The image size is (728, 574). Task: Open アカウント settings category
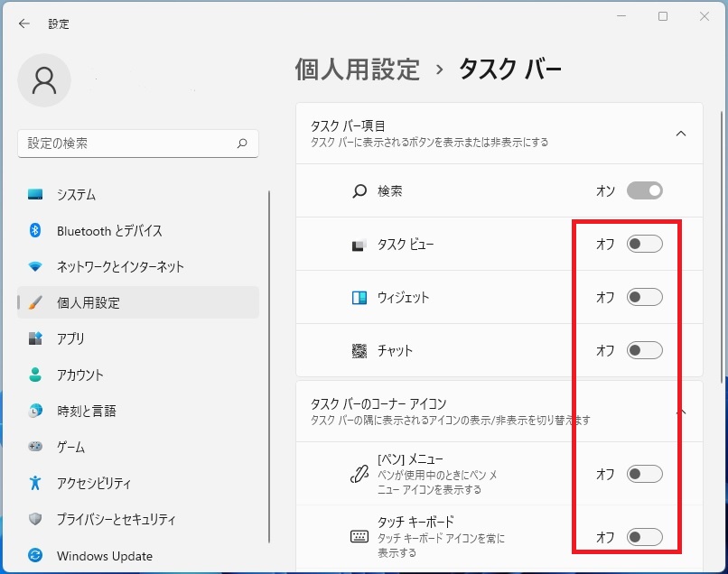click(x=138, y=375)
